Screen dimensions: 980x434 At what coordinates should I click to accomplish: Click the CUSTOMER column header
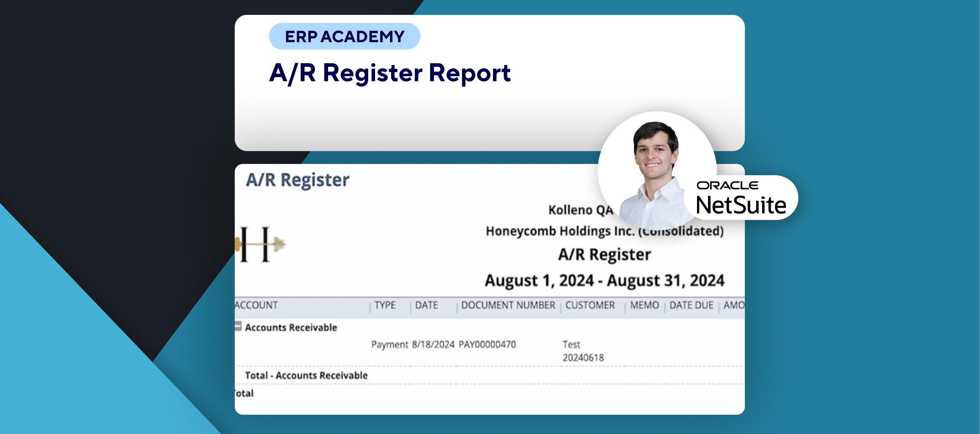[590, 305]
